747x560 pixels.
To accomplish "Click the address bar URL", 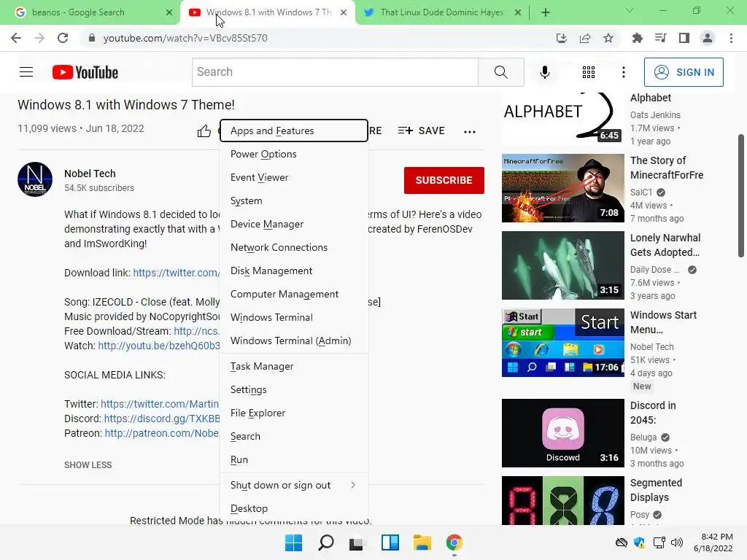I will [x=185, y=38].
